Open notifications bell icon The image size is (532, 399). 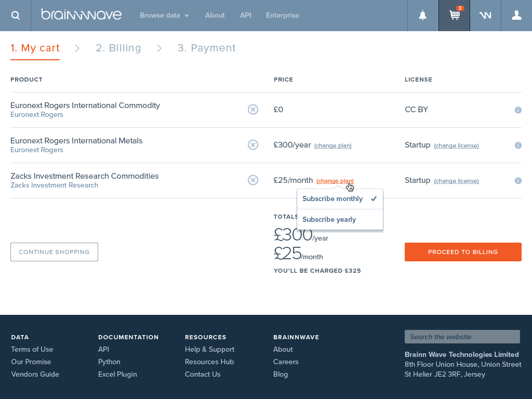[x=423, y=15]
